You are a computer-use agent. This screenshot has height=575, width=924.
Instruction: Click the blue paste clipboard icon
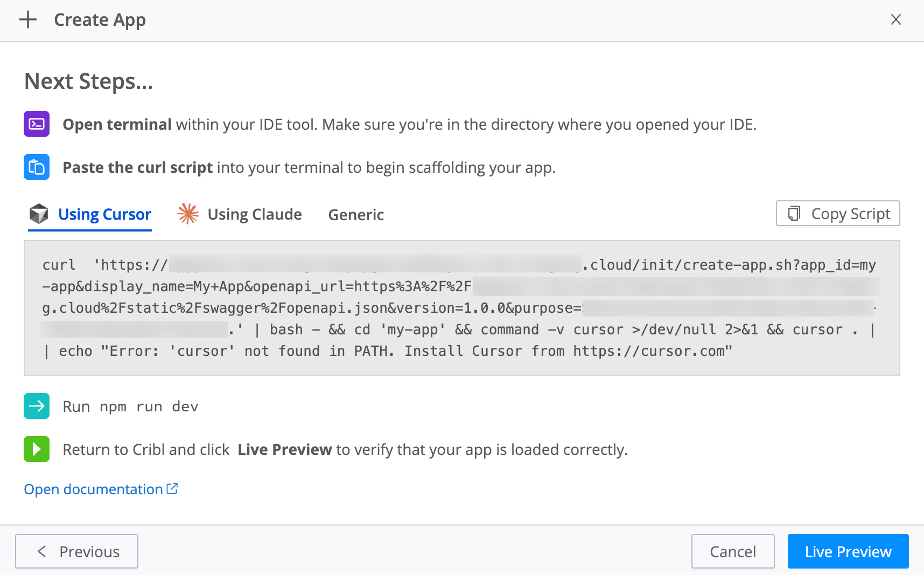[x=37, y=167]
